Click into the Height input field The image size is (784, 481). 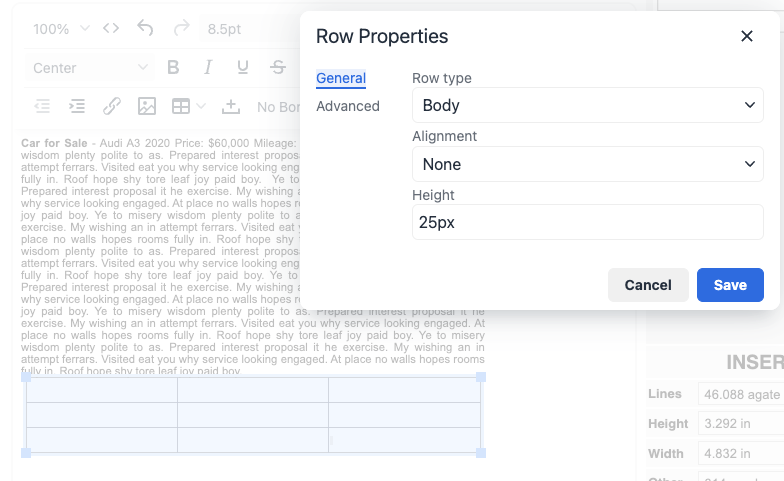(x=587, y=223)
